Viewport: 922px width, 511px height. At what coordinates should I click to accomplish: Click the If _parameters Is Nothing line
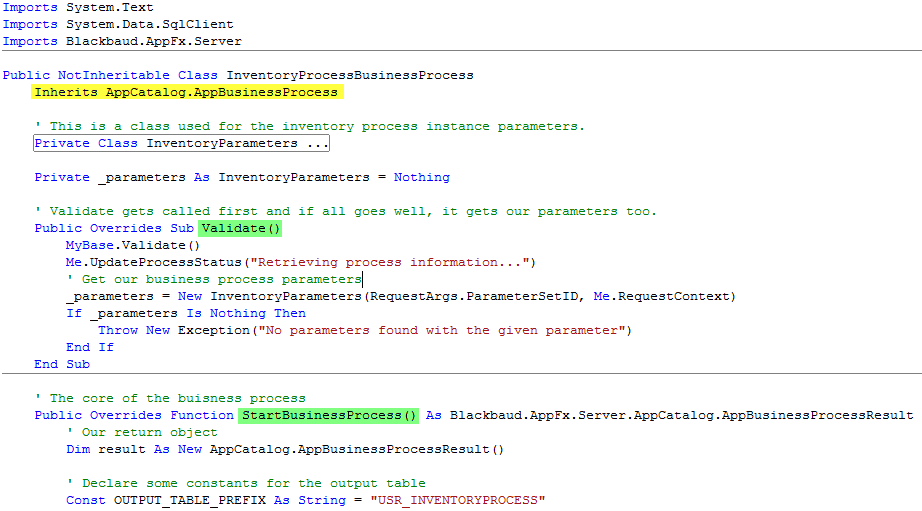[x=186, y=313]
